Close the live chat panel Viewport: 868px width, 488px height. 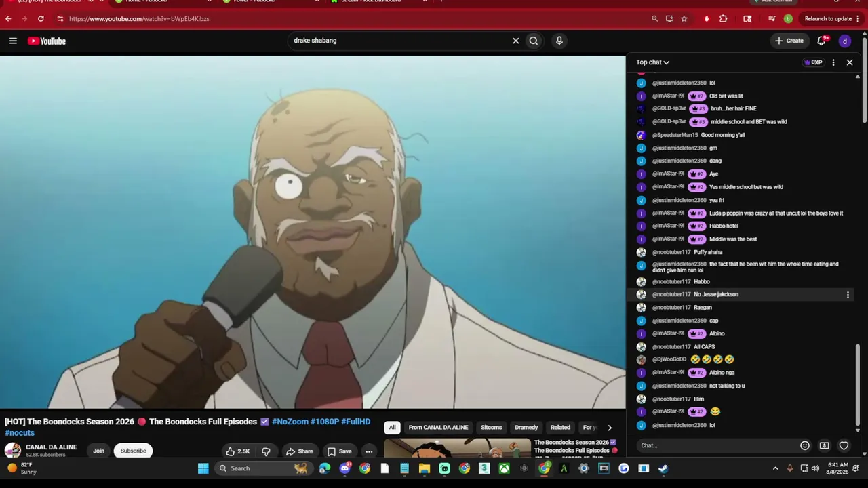point(850,62)
